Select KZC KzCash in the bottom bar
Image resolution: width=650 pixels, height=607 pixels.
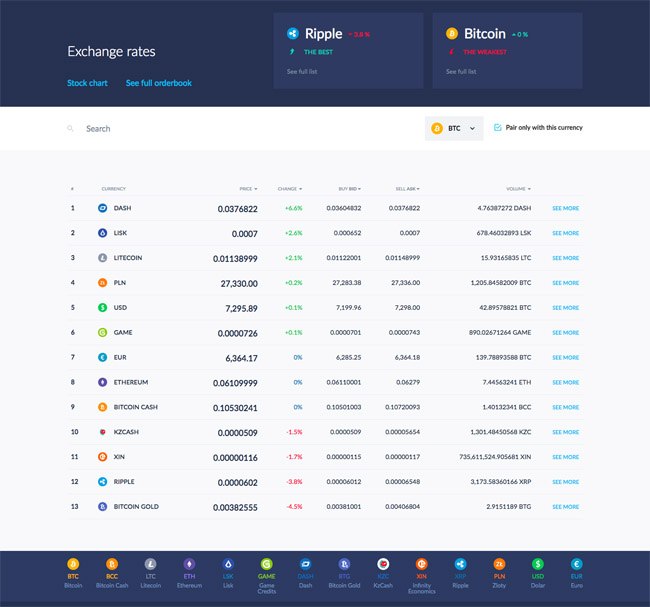[x=383, y=573]
